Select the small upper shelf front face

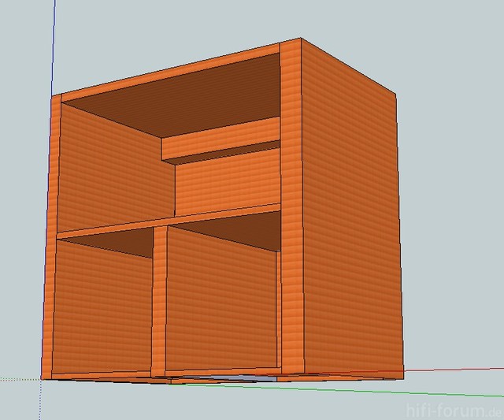(x=220, y=138)
